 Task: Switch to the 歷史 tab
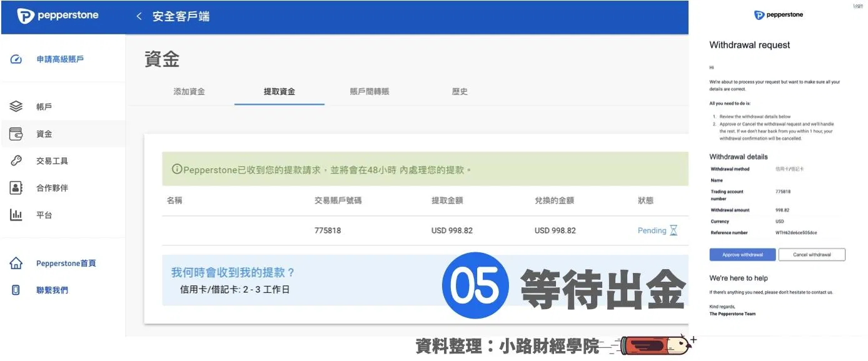point(460,91)
